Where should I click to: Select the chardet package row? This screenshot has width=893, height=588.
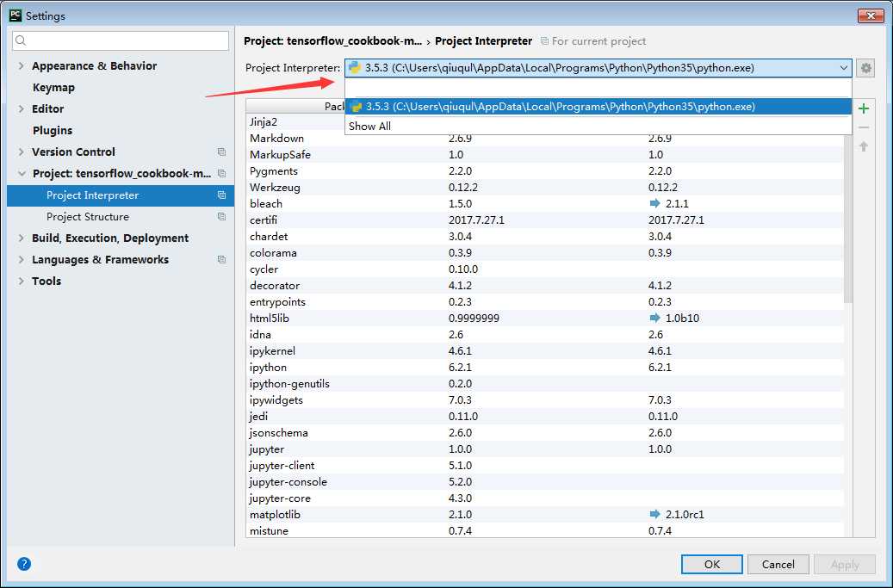click(545, 236)
